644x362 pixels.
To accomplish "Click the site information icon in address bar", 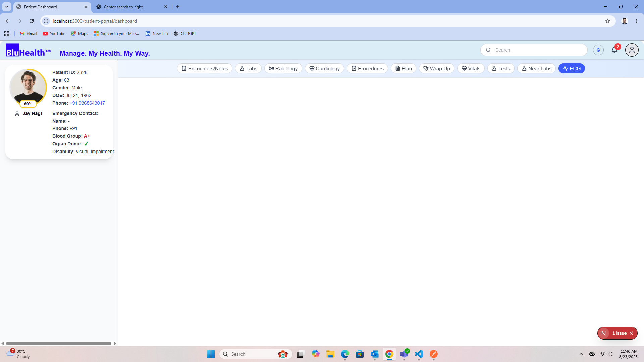I will click(x=46, y=21).
